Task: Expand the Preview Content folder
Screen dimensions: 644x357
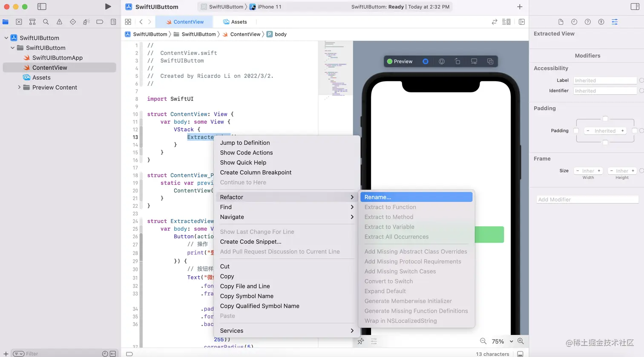Action: pos(19,87)
